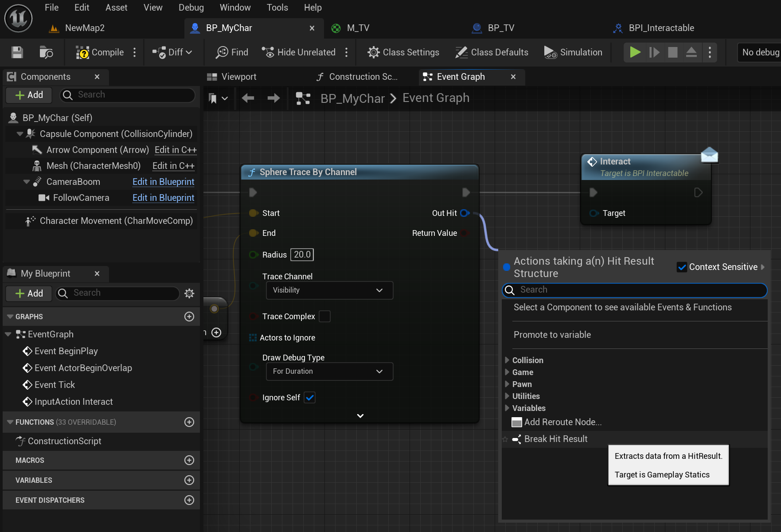Click Edit in C++ for Arrow Component
The image size is (781, 532).
coord(176,150)
